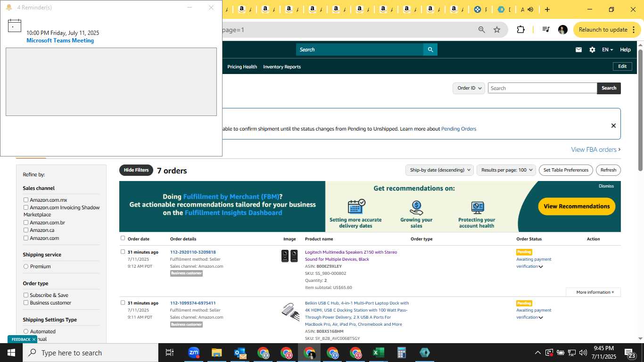Open the notification center with 23 badge
644x362 pixels.
630,353
